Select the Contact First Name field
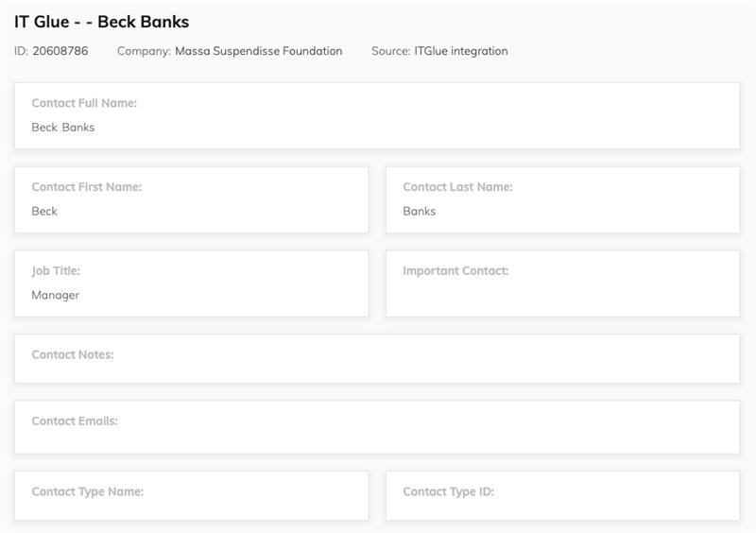The height and width of the screenshot is (533, 756). click(192, 199)
